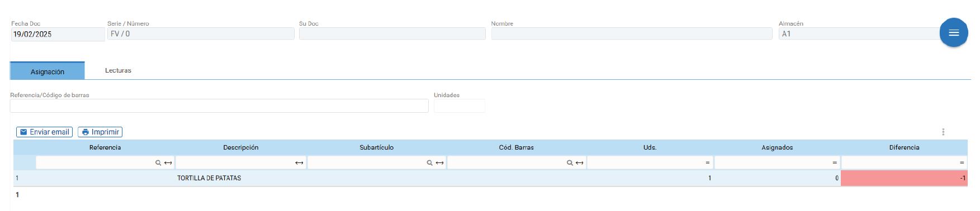980x211 pixels.
Task: Sort by the Asignados column header
Action: 778,147
